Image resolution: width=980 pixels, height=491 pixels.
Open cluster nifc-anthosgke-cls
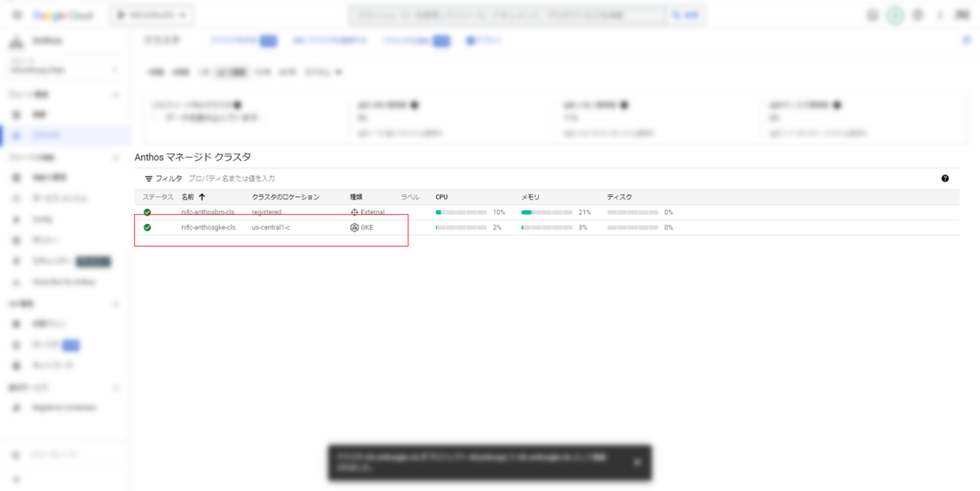click(208, 227)
